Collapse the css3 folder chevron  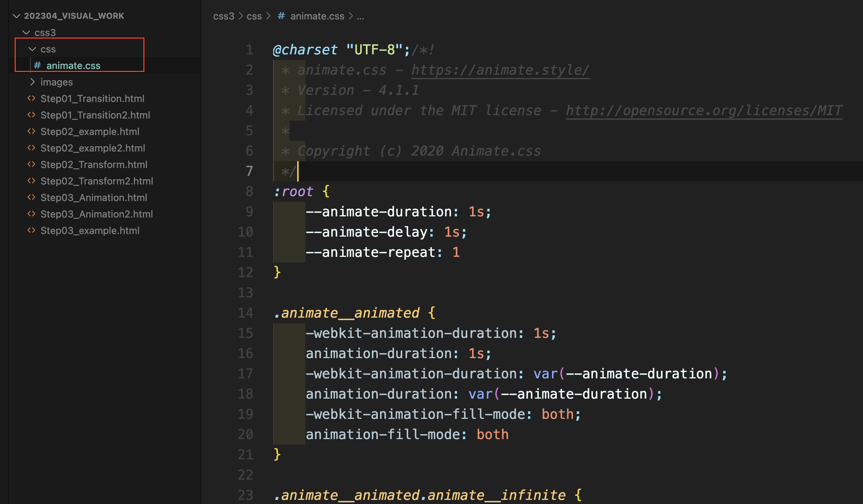[26, 33]
